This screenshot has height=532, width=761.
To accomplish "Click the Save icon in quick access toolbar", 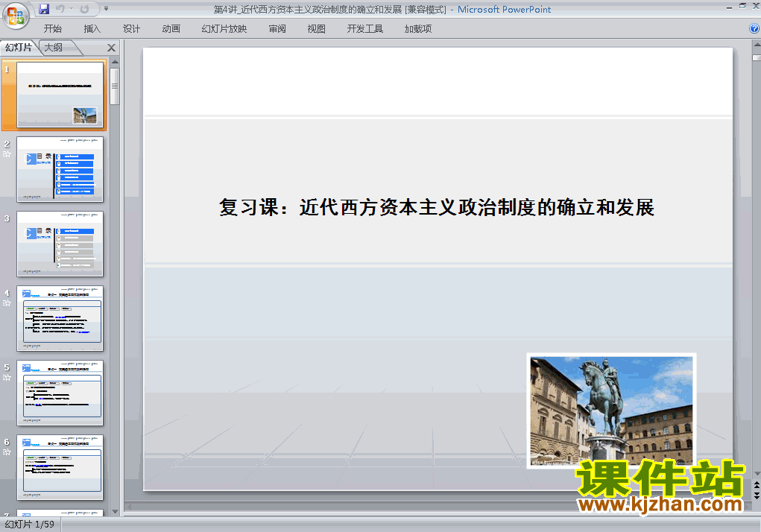I will tap(44, 9).
